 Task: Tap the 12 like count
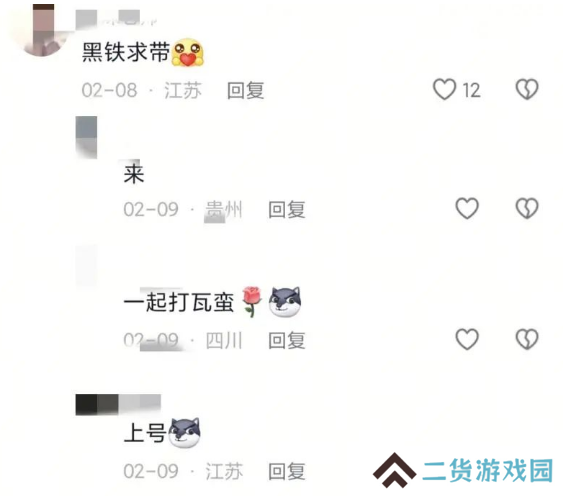click(x=471, y=90)
